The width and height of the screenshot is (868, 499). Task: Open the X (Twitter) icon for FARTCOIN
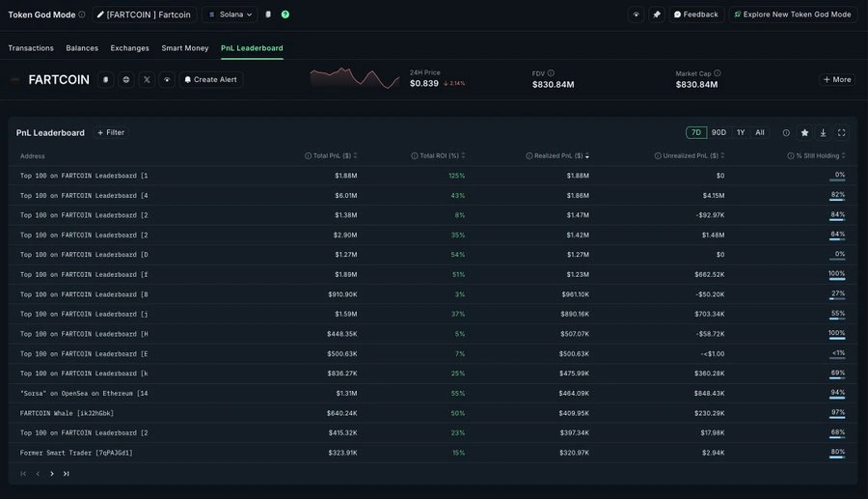(x=147, y=80)
